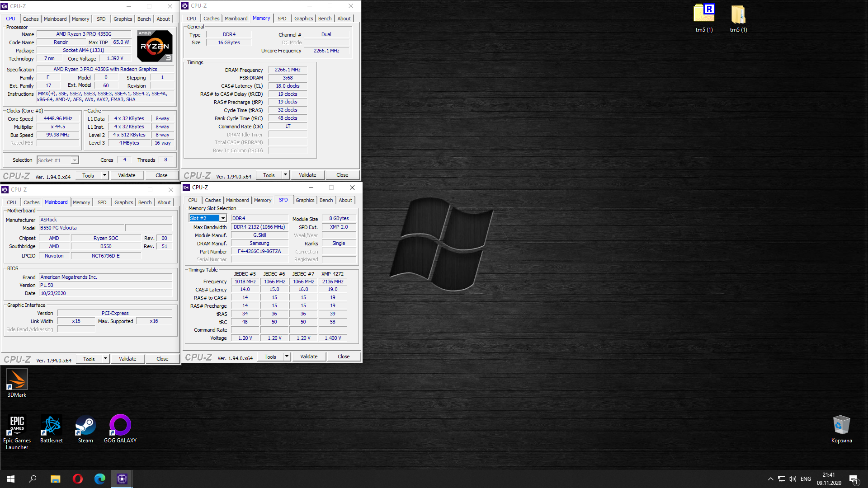
Task: Select BIOS version P1.50 field
Action: [x=105, y=285]
